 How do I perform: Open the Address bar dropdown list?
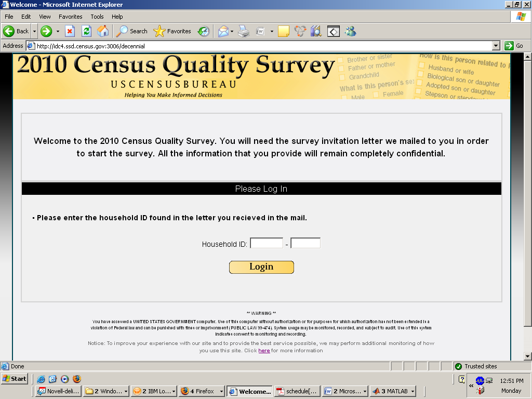tap(496, 46)
